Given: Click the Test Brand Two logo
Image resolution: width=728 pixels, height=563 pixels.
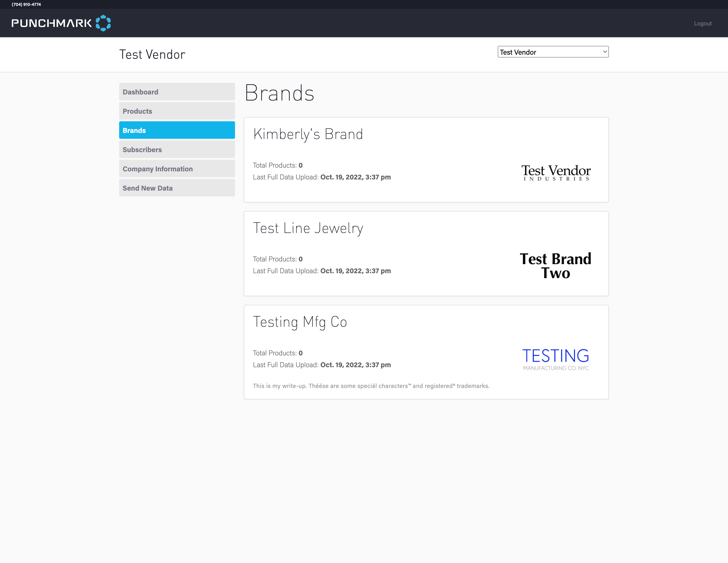Looking at the screenshot, I should click(555, 266).
